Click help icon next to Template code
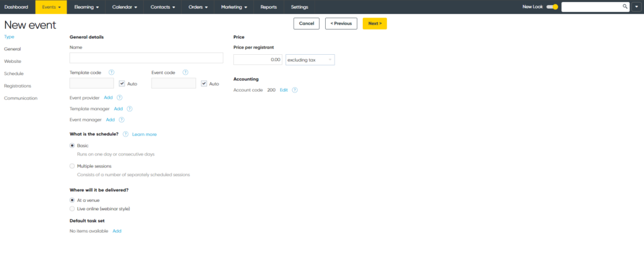Screen dimensions: 644x253 click(x=111, y=72)
